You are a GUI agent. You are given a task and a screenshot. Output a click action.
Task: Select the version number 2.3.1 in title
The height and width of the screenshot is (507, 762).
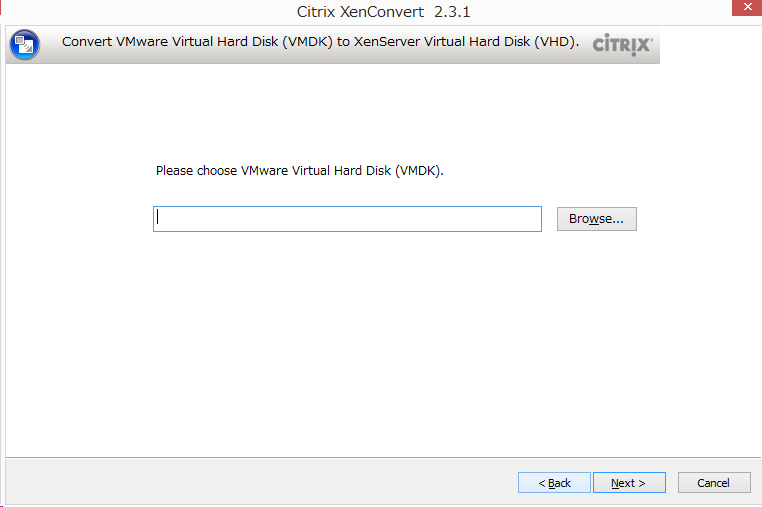(x=452, y=12)
